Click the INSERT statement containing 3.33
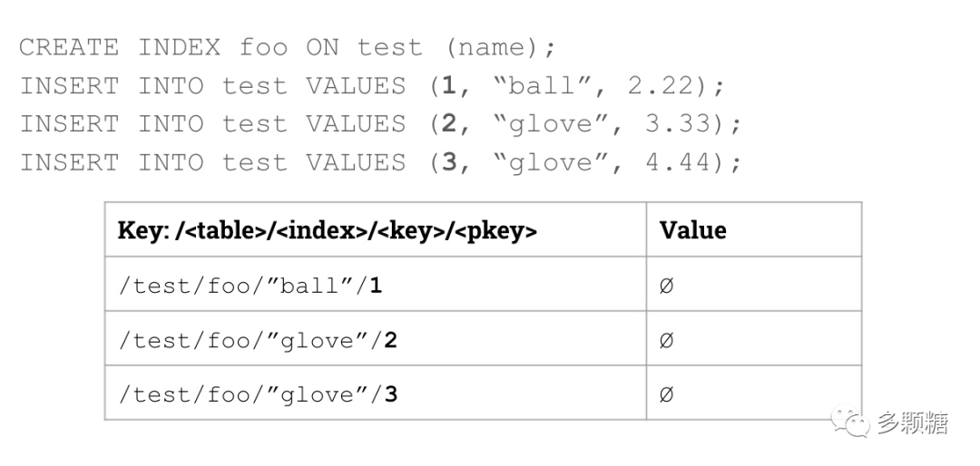The height and width of the screenshot is (466, 980). pos(381,124)
